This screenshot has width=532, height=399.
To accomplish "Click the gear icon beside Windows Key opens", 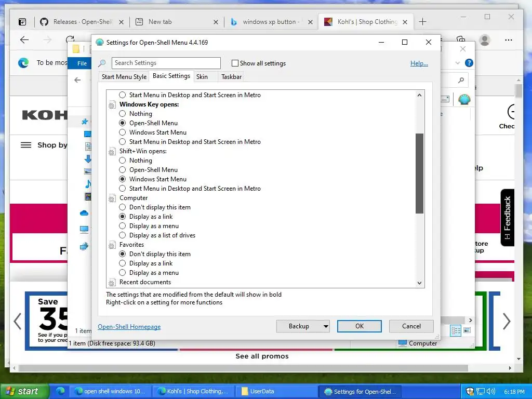I will [112, 105].
